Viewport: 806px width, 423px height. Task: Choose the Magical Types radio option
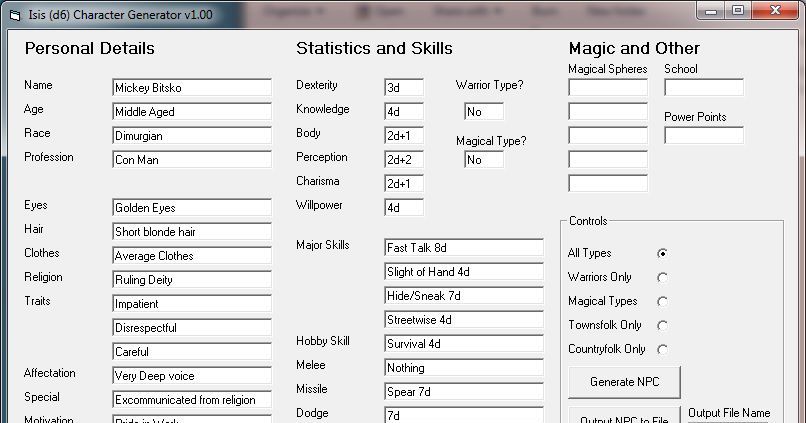[662, 302]
